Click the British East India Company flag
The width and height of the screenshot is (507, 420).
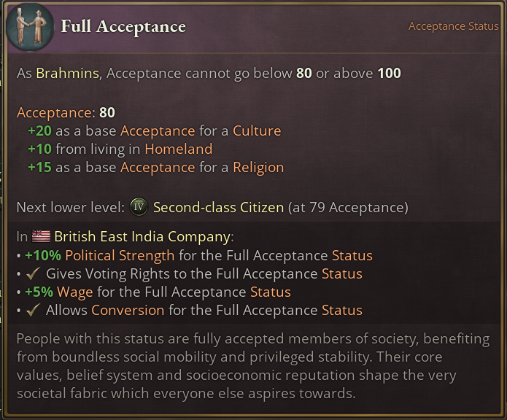41,236
